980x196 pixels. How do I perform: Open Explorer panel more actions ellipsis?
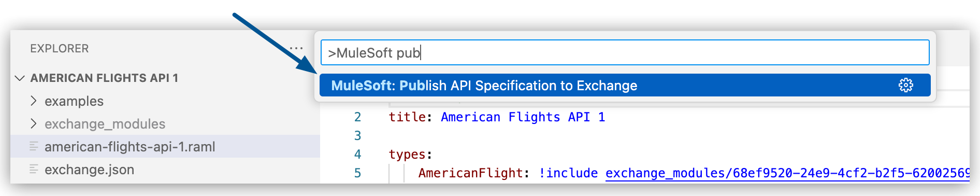[x=296, y=49]
